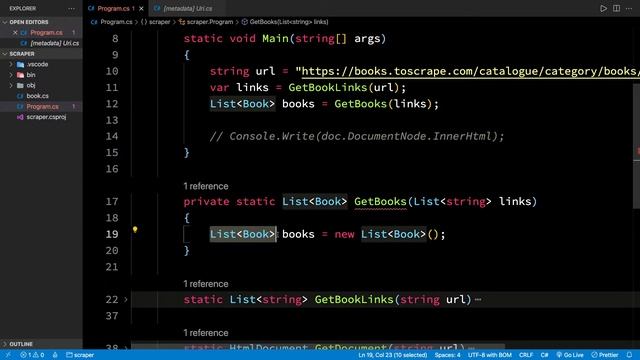
Task: Click the GetBooks method name on line 17
Action: [380, 202]
